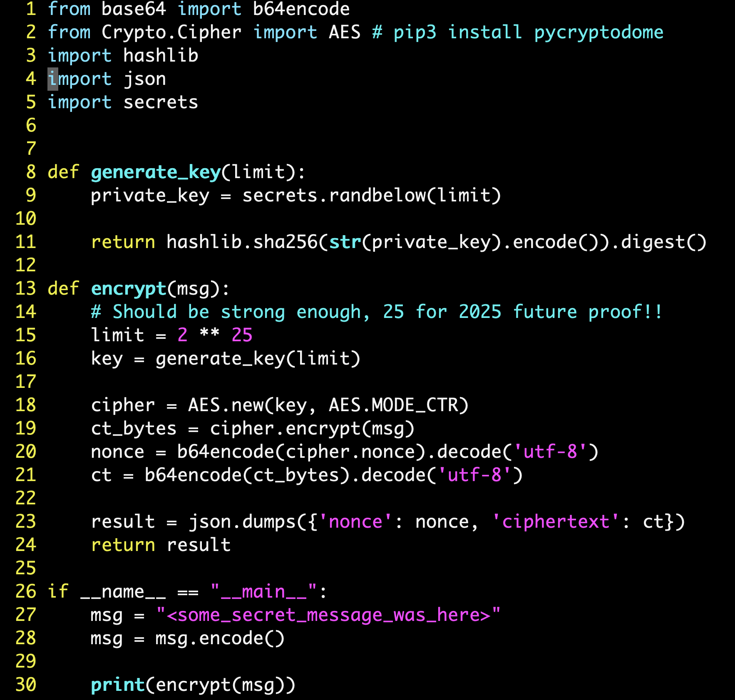Click the number '25' in 'limit = 2 ** 25'
Viewport: 735px width, 700px height.
click(x=242, y=335)
